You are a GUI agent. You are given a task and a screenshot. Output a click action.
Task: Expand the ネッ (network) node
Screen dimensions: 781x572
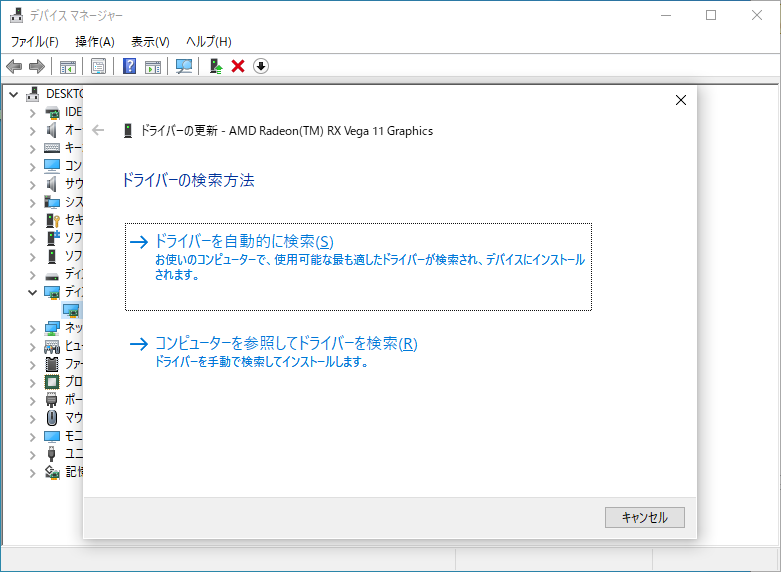33,329
